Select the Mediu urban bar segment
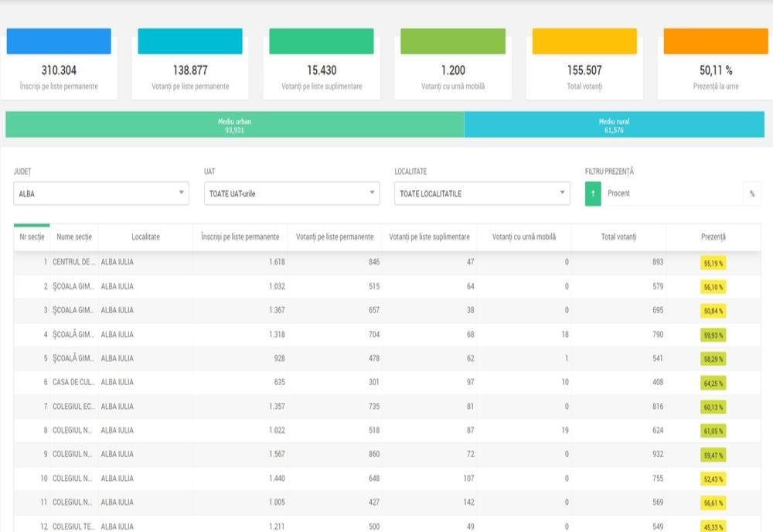This screenshot has width=773, height=532. (234, 125)
